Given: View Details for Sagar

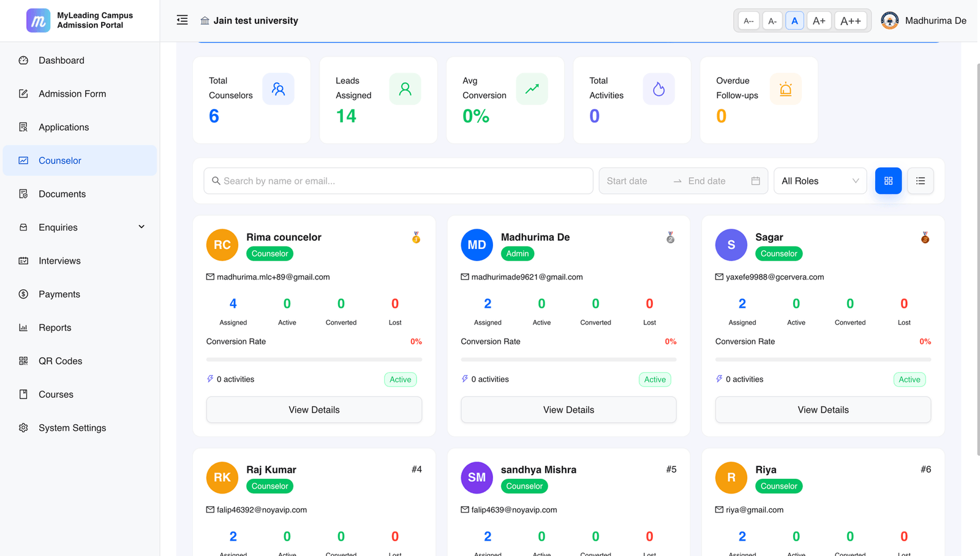Looking at the screenshot, I should [823, 409].
